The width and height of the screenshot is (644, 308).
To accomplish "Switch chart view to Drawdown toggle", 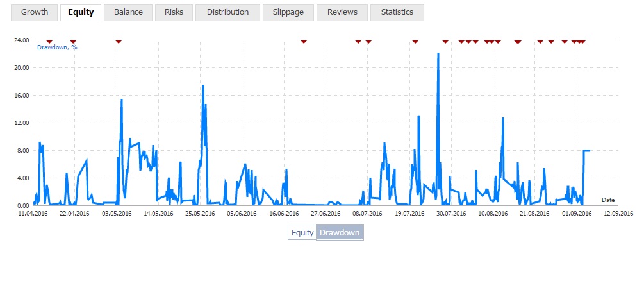I will (340, 233).
